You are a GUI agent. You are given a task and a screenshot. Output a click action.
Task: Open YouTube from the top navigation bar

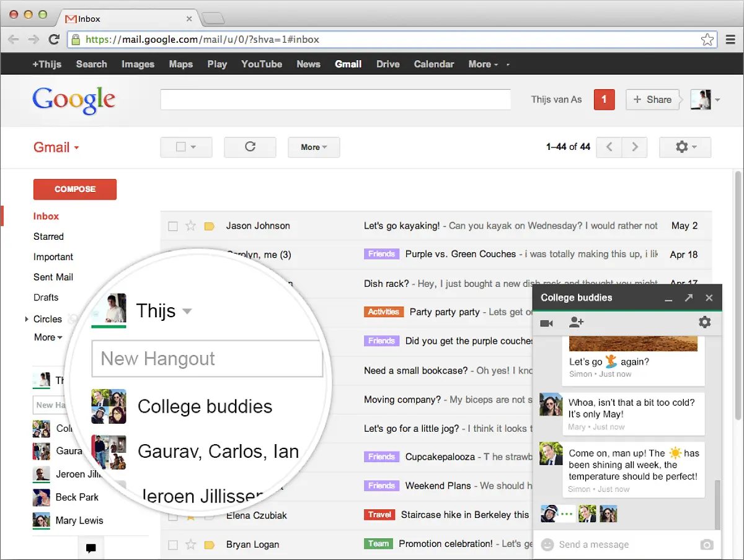[x=261, y=64]
